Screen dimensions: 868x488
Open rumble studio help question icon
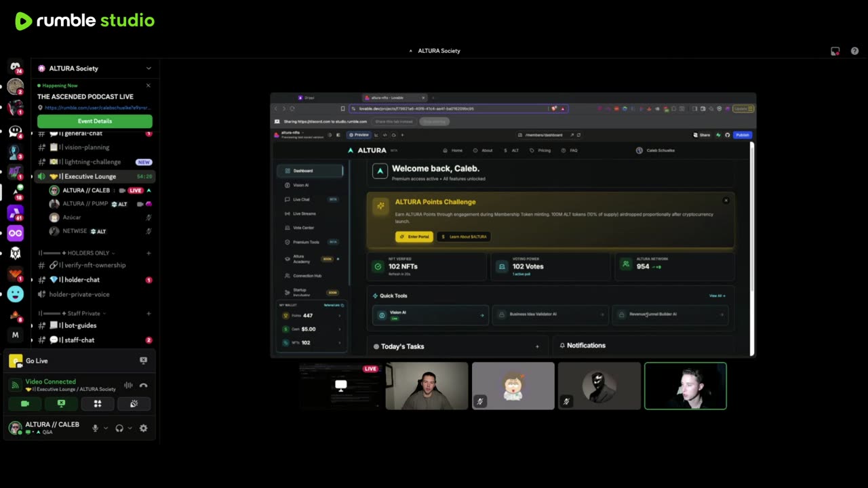pyautogui.click(x=854, y=51)
